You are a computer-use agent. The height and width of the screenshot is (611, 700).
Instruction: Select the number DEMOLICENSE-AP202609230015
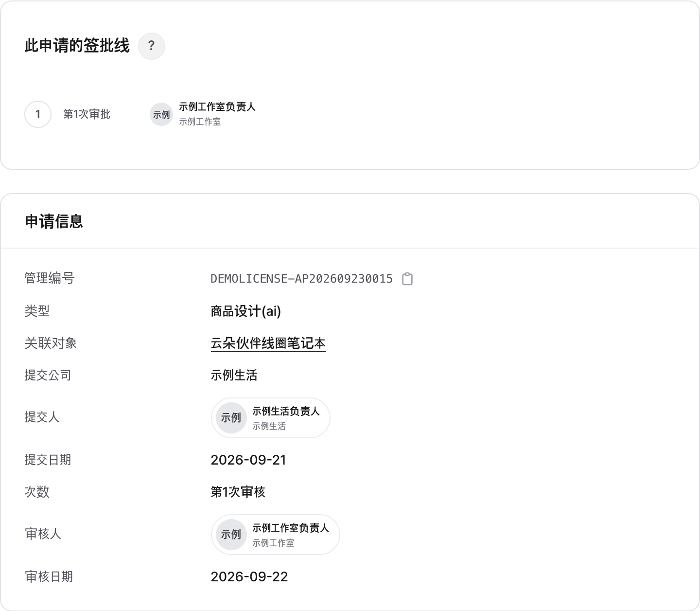click(x=301, y=279)
